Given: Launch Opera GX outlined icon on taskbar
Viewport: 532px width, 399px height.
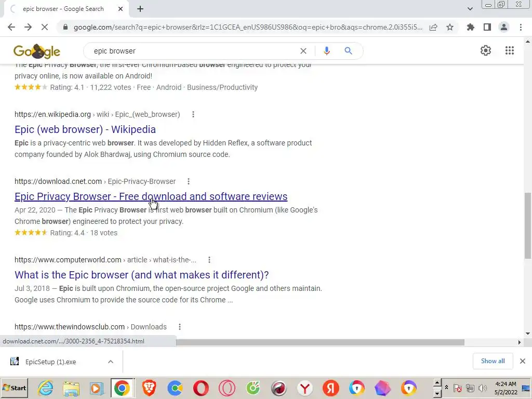Looking at the screenshot, I should (227, 388).
